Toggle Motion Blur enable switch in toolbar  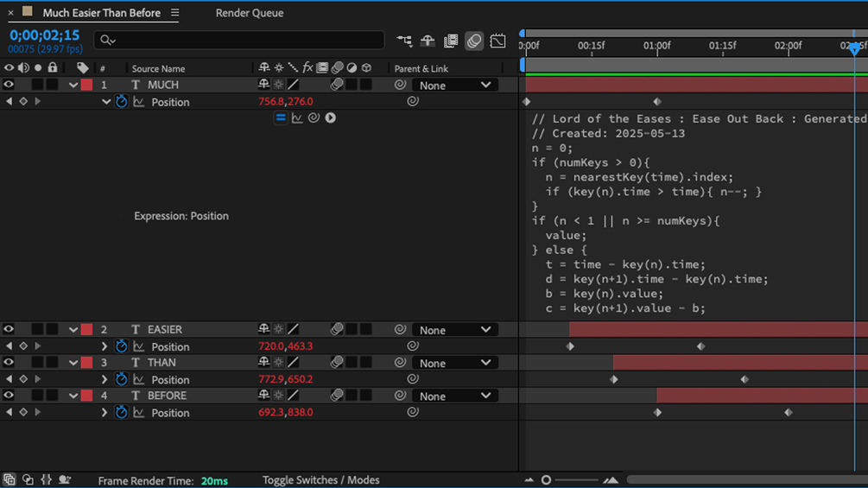click(474, 41)
